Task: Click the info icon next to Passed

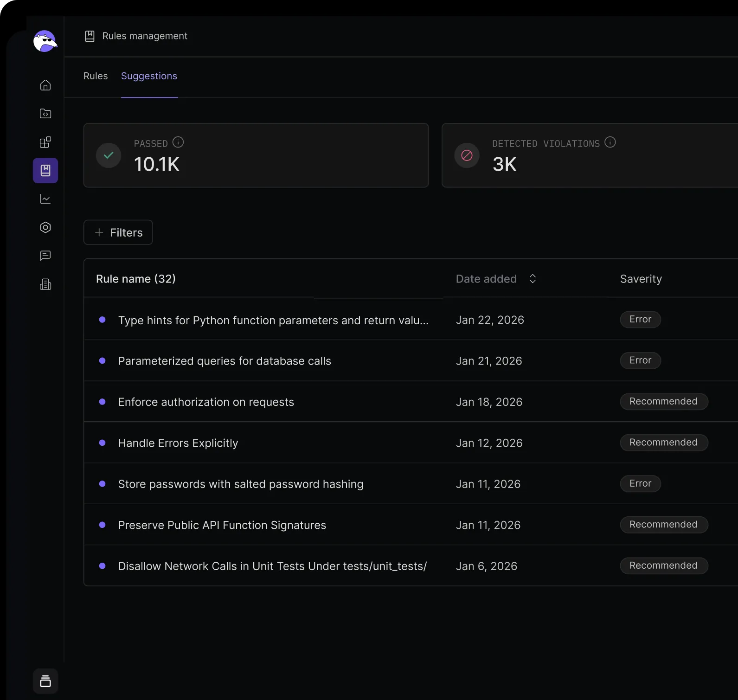Action: tap(178, 142)
